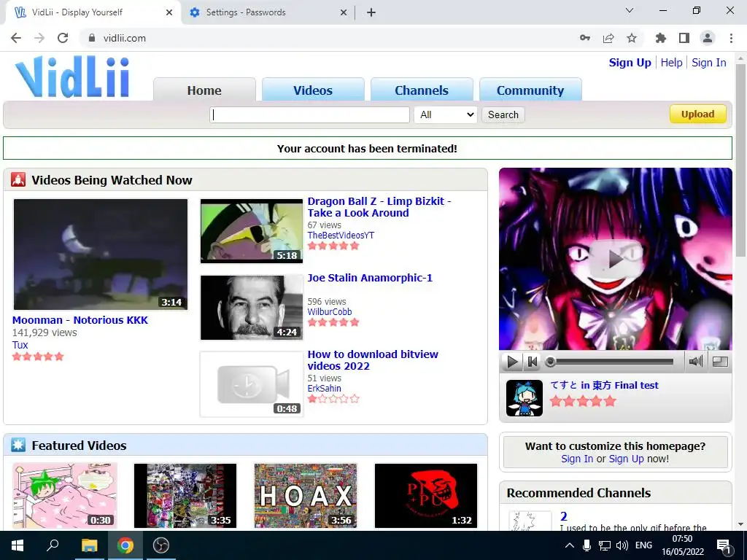
Task: Click the microphone tray icon
Action: click(x=587, y=545)
